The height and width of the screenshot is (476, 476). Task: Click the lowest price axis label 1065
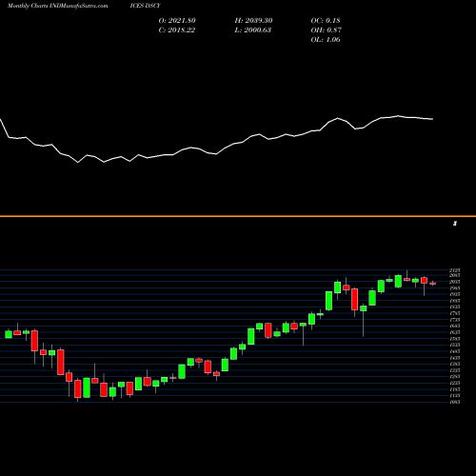click(x=455, y=402)
